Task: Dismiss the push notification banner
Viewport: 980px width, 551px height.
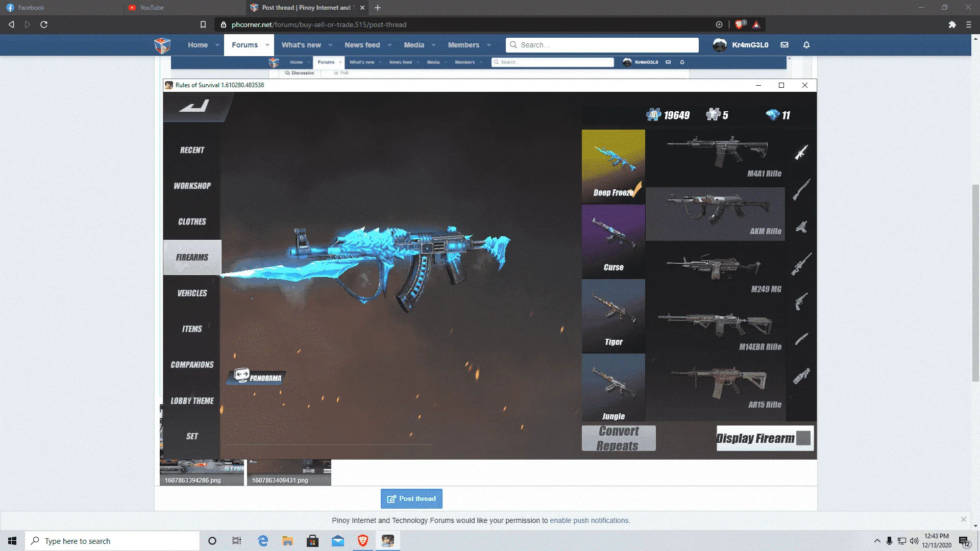Action: pyautogui.click(x=964, y=519)
